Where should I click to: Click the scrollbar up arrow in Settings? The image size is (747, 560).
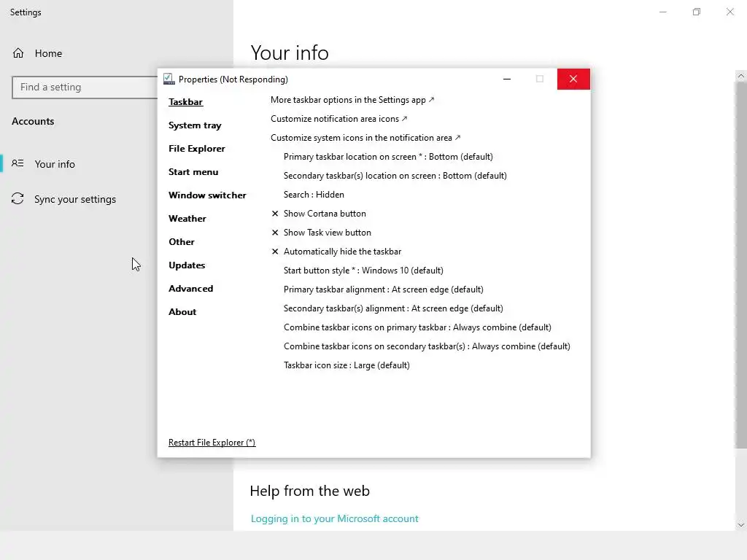click(741, 76)
